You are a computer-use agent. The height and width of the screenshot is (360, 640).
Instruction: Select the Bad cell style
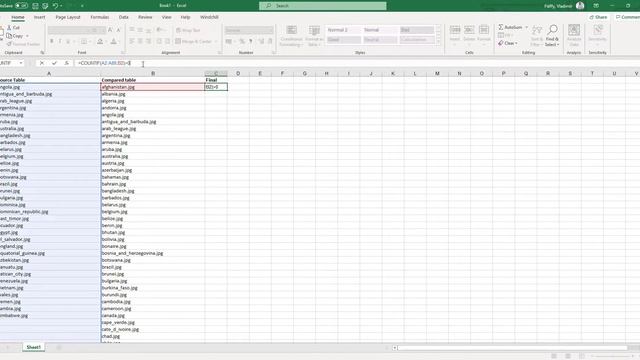pyautogui.click(x=416, y=30)
